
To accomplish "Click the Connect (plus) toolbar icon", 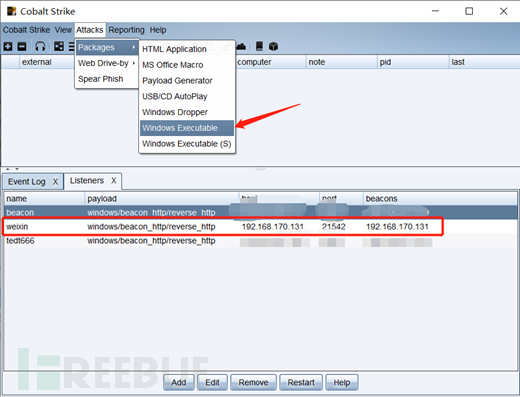I will coord(8,46).
